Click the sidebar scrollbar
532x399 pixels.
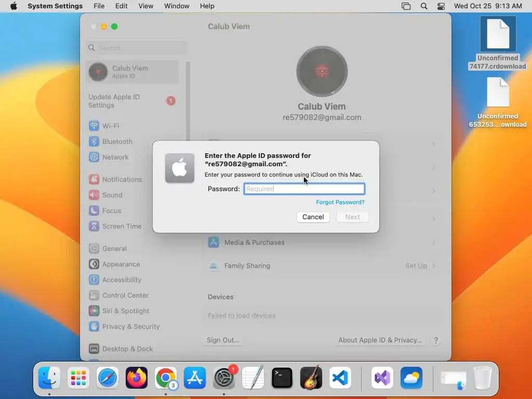(188, 102)
